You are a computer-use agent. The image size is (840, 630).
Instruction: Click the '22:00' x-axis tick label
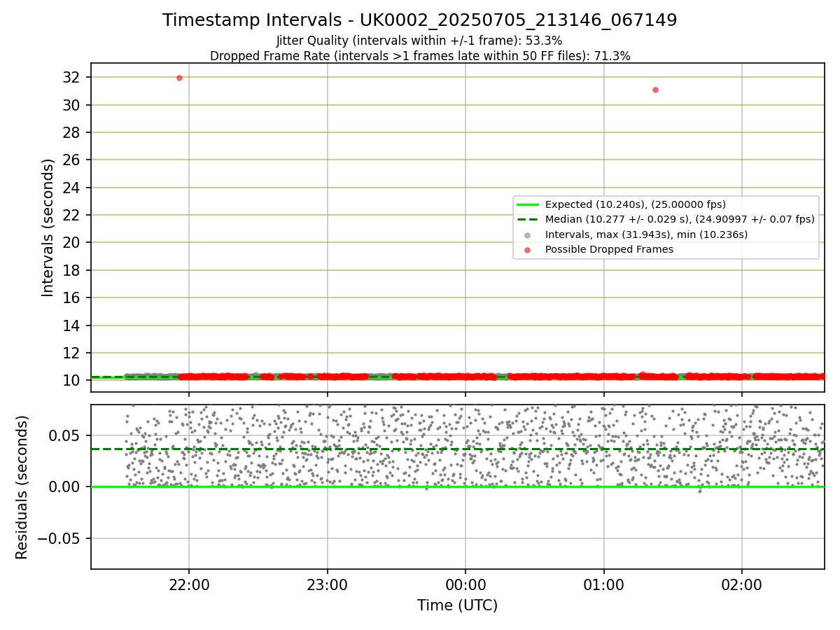pyautogui.click(x=188, y=584)
